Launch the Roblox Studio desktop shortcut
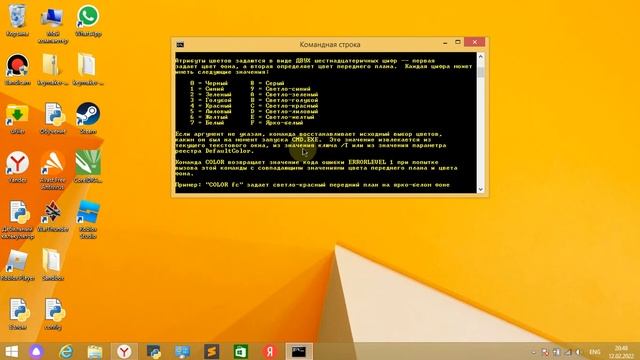Viewport: 640px width, 360px height. [88, 219]
